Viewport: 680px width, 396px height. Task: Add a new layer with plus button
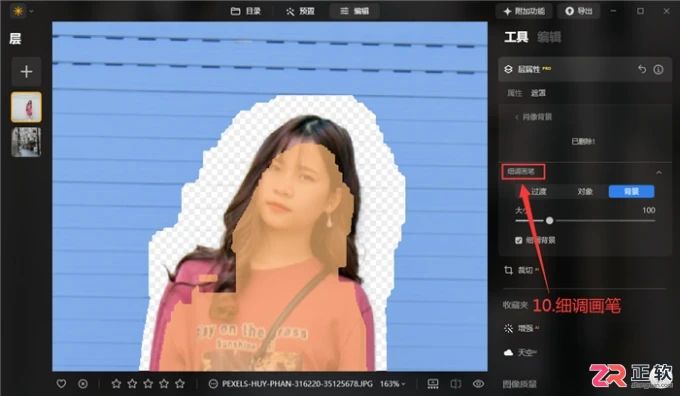(26, 72)
